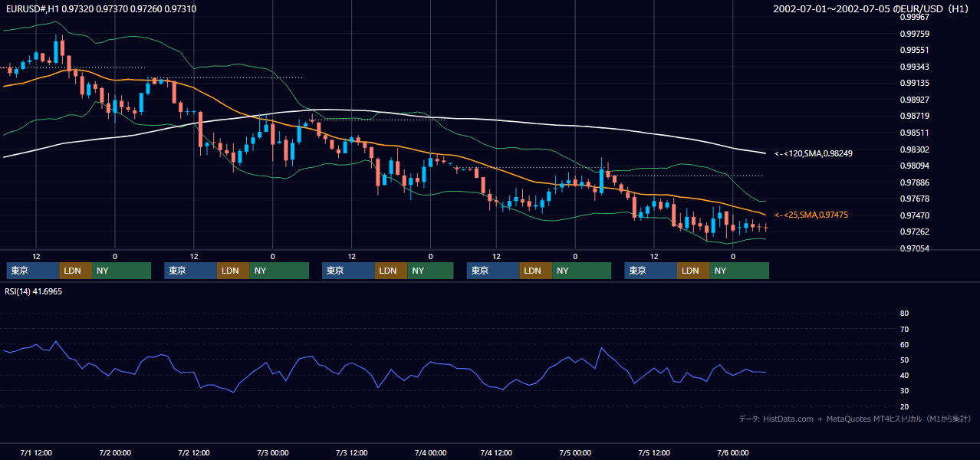
Task: Select the 2002-07-01~2002-07-05 date range heading
Action: click(x=872, y=8)
